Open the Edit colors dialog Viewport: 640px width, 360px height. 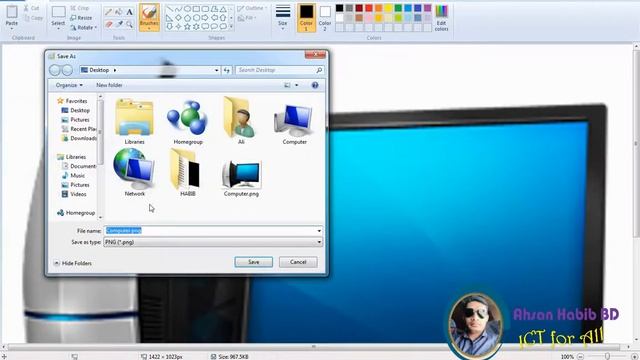(441, 17)
